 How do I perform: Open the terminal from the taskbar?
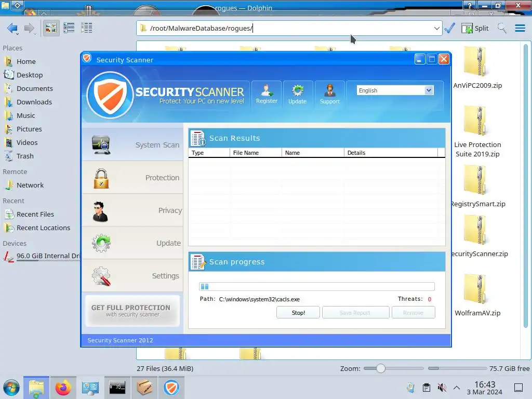pyautogui.click(x=117, y=388)
